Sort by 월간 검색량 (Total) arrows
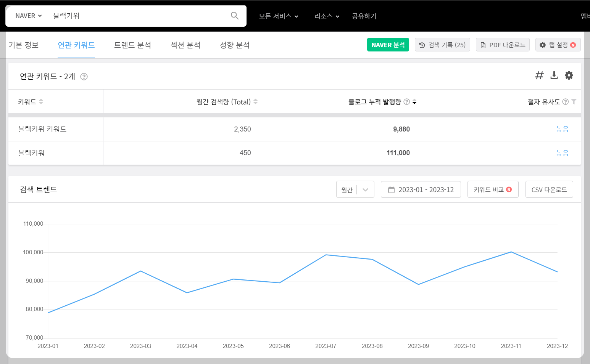The image size is (590, 364). (x=255, y=101)
